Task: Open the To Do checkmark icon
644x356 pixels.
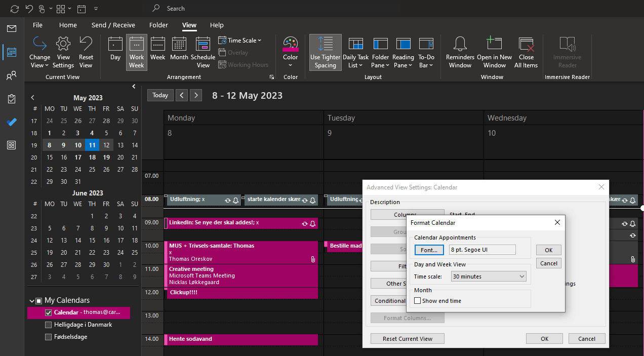Action: click(x=12, y=122)
